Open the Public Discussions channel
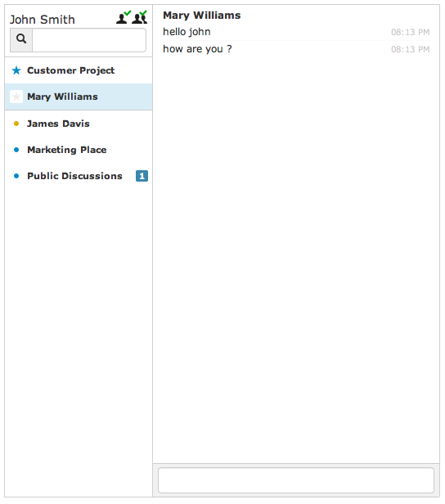445x504 pixels. point(79,176)
